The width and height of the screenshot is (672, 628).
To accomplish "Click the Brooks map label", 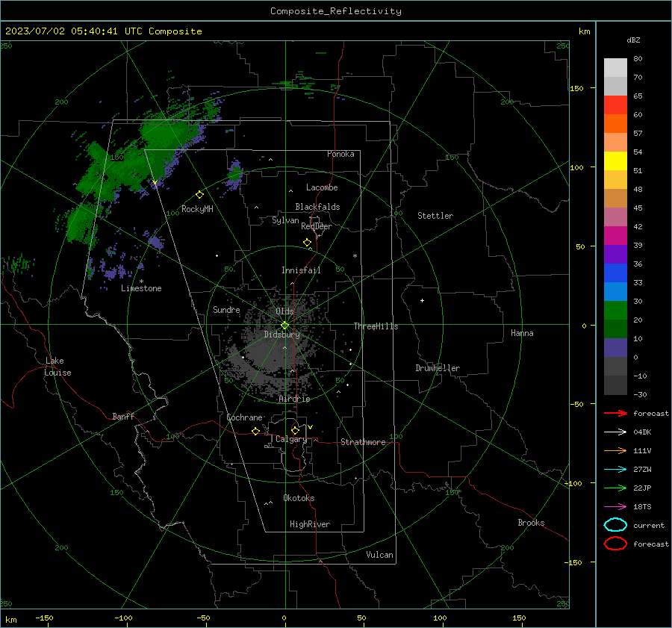I will coord(531,523).
